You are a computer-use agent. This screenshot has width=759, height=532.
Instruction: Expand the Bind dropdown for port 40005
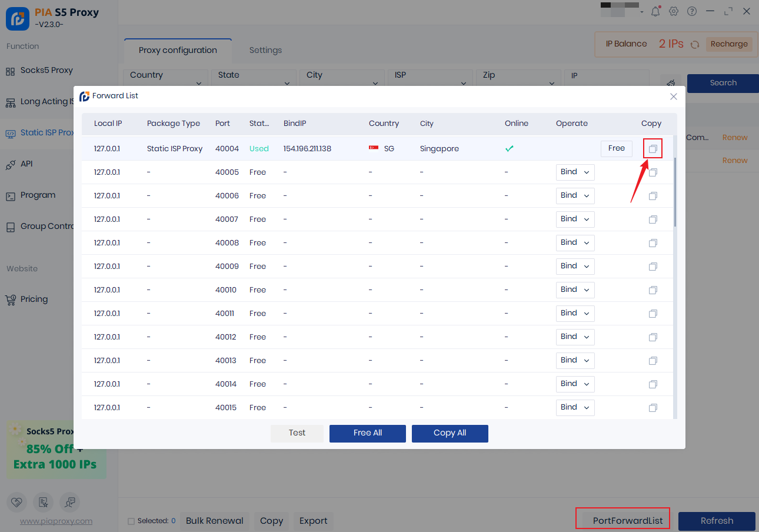tap(575, 172)
